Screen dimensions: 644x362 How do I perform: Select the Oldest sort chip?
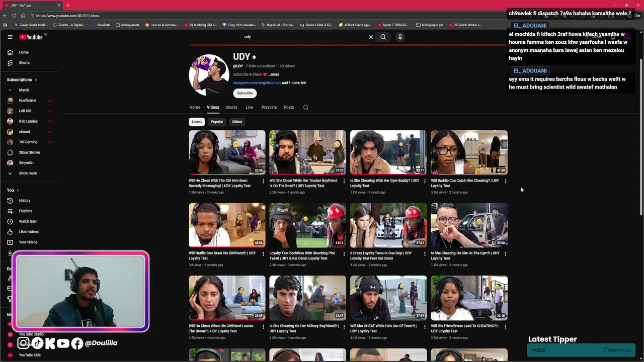coord(237,122)
